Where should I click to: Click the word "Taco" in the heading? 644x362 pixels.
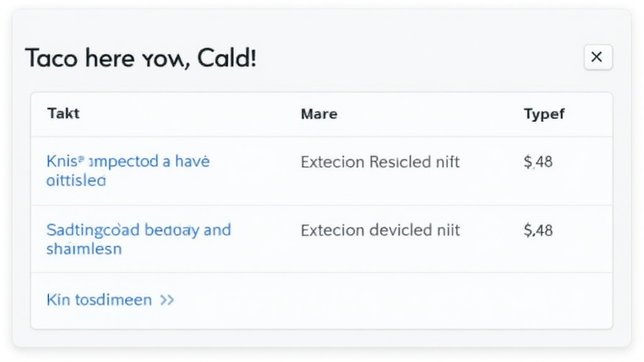pos(51,58)
